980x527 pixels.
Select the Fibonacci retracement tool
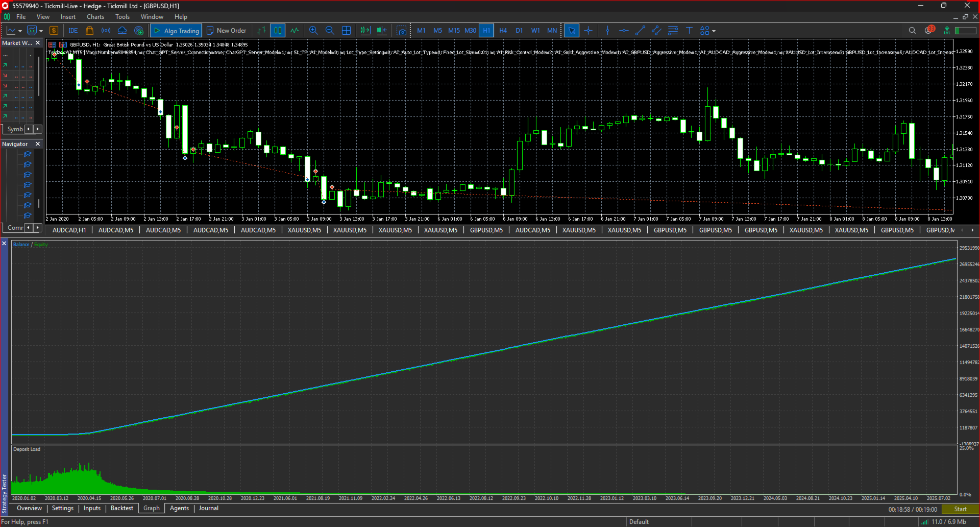point(673,31)
